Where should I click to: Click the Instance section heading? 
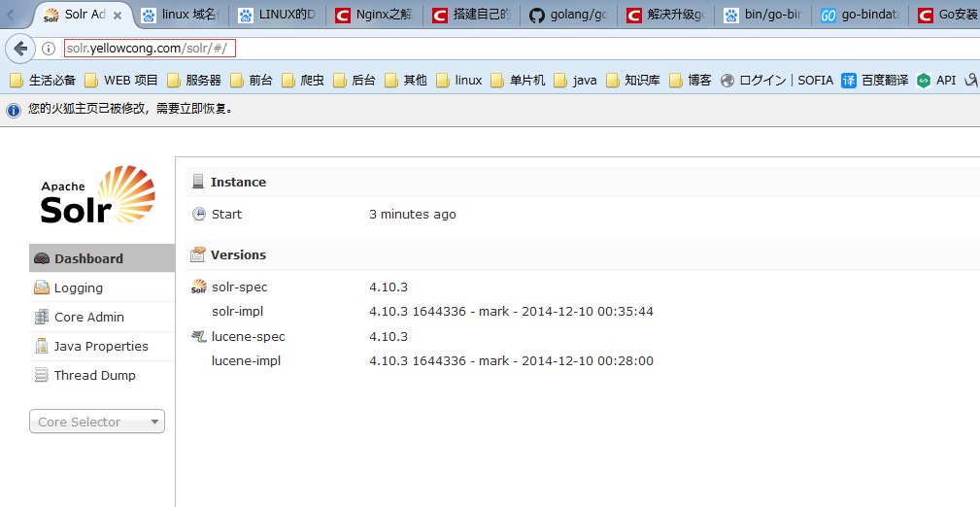point(238,182)
